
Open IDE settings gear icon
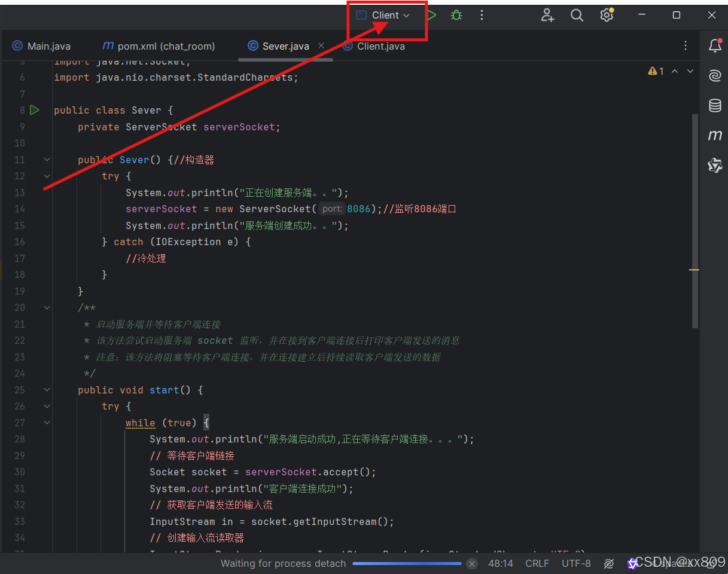click(x=607, y=16)
